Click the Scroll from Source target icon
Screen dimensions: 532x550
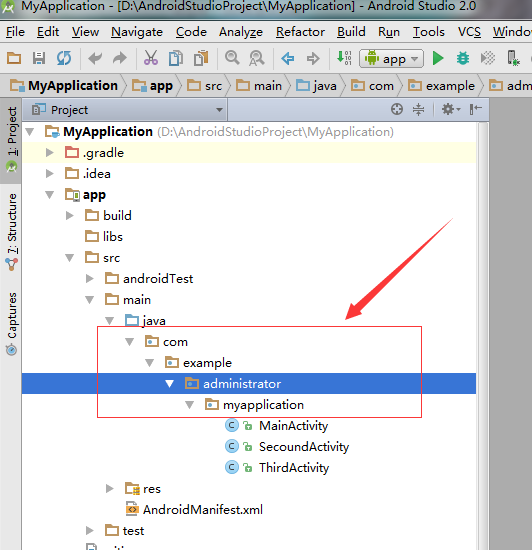click(x=397, y=109)
